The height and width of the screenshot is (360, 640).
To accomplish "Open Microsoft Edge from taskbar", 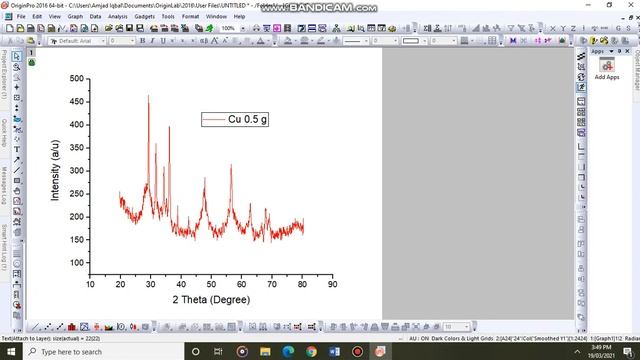I will [x=288, y=351].
